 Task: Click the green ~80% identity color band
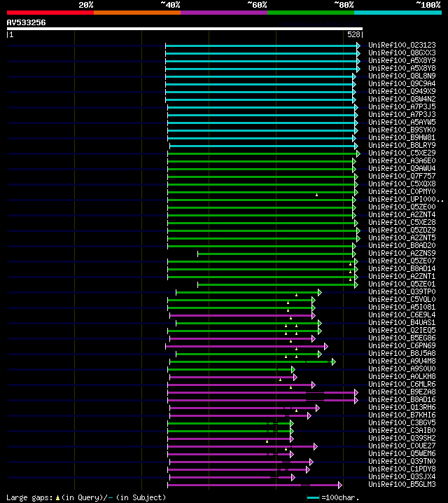[x=311, y=13]
